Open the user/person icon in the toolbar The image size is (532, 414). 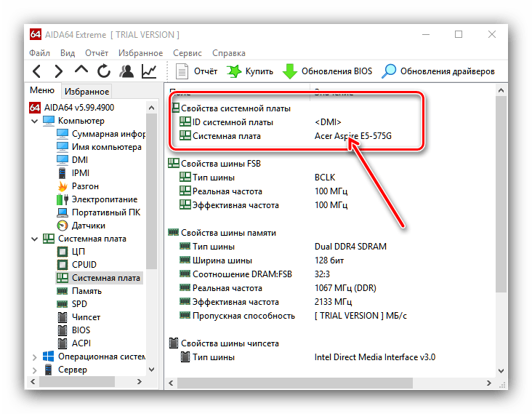pos(126,71)
